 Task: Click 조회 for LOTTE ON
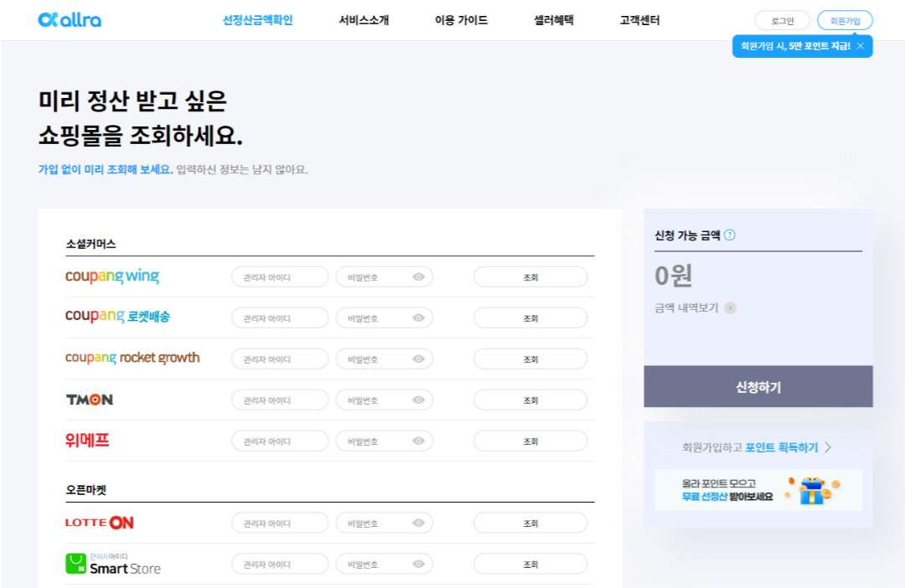tap(530, 523)
